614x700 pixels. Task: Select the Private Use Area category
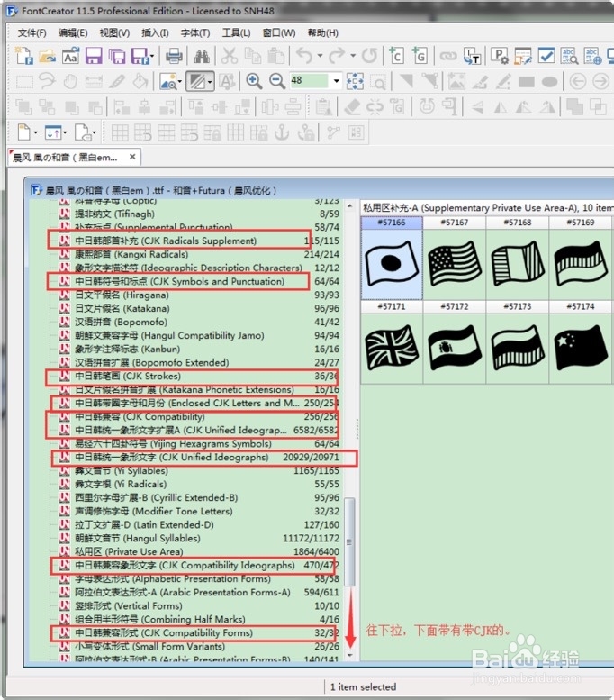[199, 551]
